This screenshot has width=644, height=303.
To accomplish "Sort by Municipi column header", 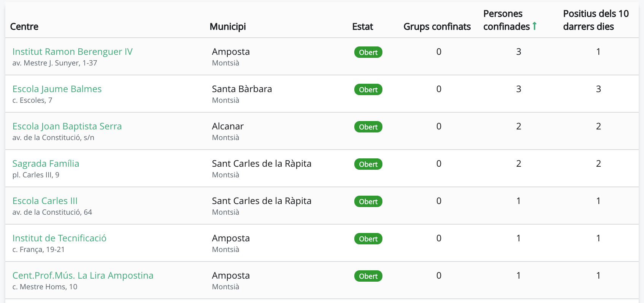I will click(228, 27).
